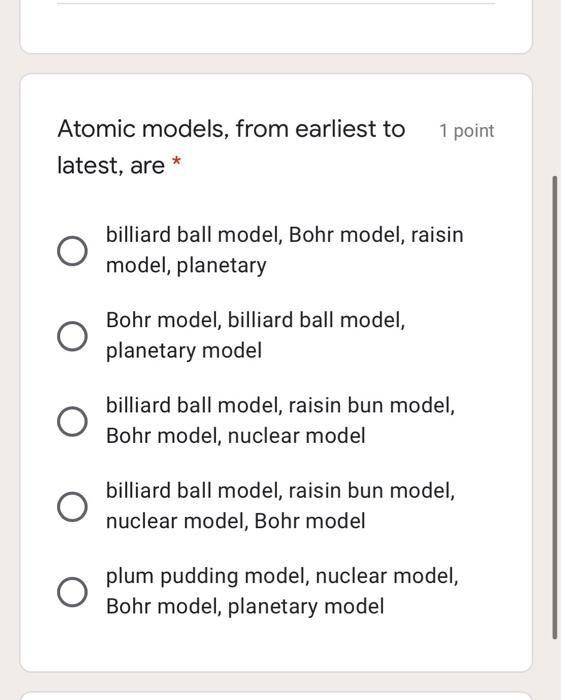Click the previous question card at top

coord(276,26)
